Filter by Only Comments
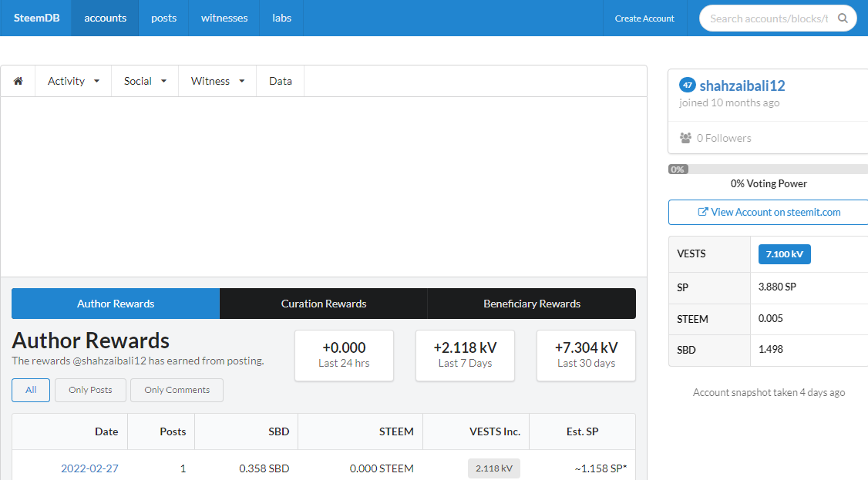Viewport: 868px width, 480px height. coord(177,391)
